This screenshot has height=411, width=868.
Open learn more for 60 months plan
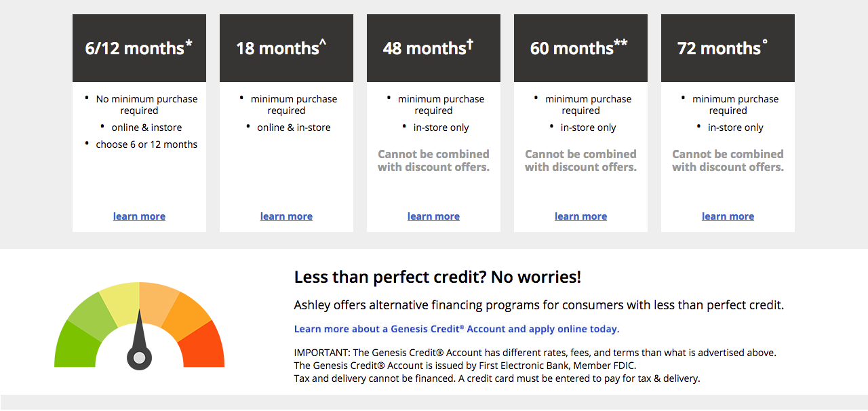point(580,216)
